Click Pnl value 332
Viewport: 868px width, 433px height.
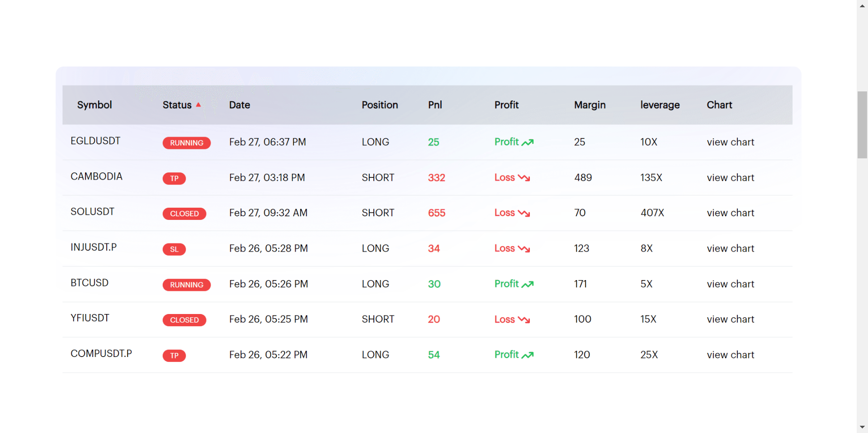pyautogui.click(x=437, y=178)
